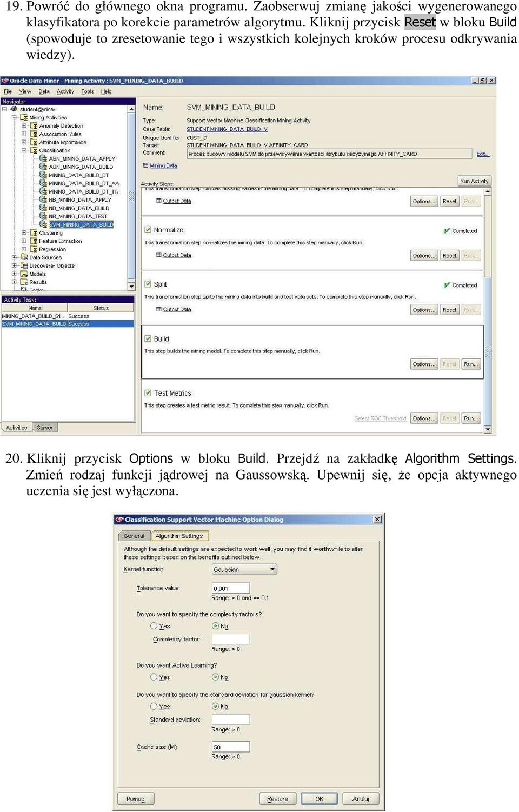
Task: Open the File menu
Action: (8, 91)
